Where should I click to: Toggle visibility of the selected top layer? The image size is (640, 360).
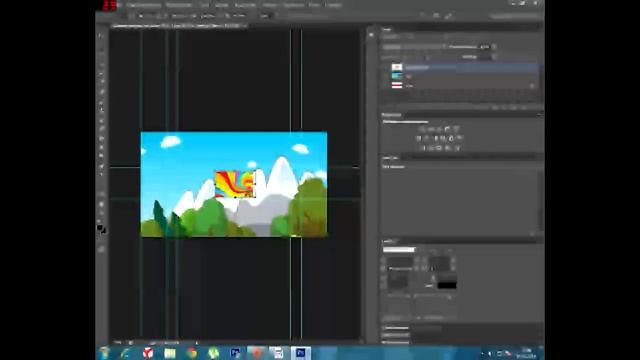point(386,67)
